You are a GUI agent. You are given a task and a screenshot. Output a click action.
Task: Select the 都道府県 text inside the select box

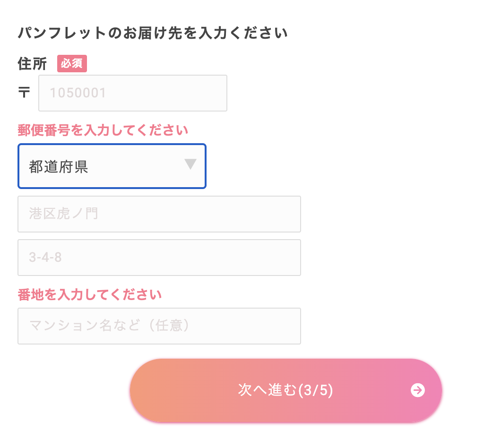click(x=59, y=167)
